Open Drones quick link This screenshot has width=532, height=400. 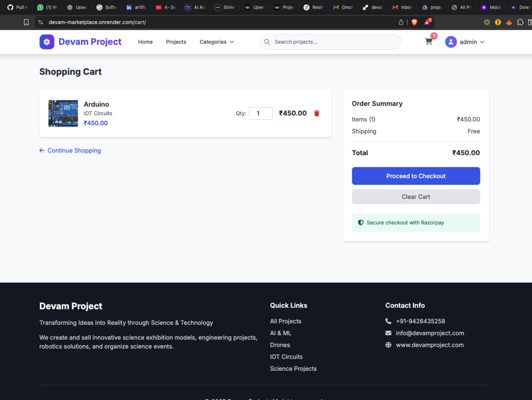tap(280, 345)
